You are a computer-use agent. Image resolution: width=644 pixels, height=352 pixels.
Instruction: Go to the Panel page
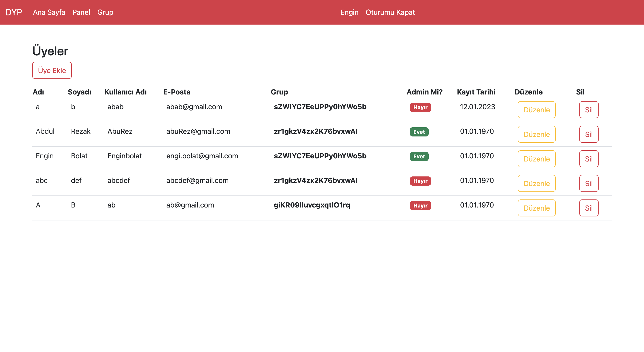pos(81,13)
